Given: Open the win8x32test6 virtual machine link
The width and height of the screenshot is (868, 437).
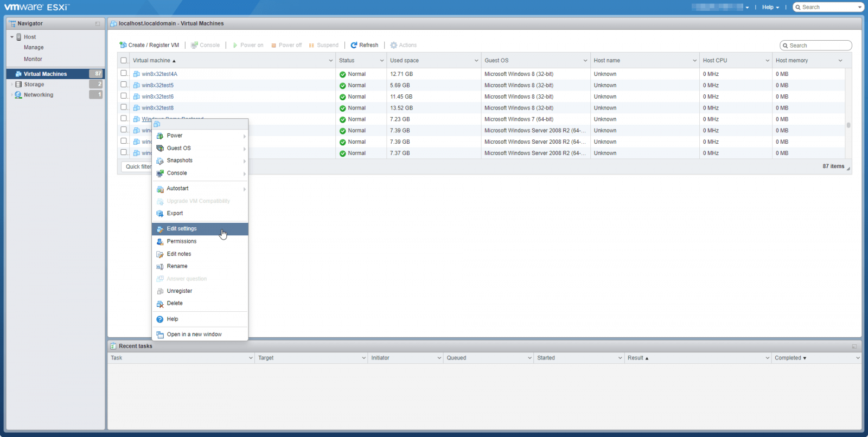Looking at the screenshot, I should (x=158, y=97).
